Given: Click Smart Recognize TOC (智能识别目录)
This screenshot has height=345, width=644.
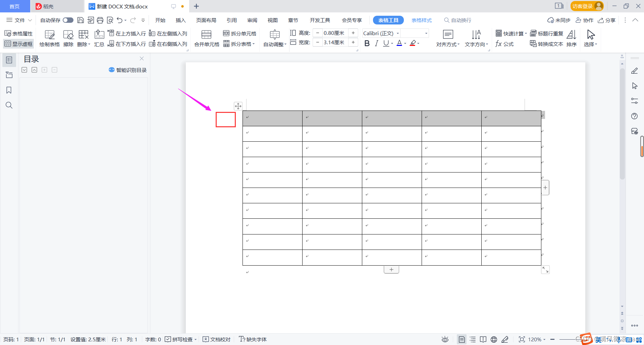Looking at the screenshot, I should coord(128,70).
